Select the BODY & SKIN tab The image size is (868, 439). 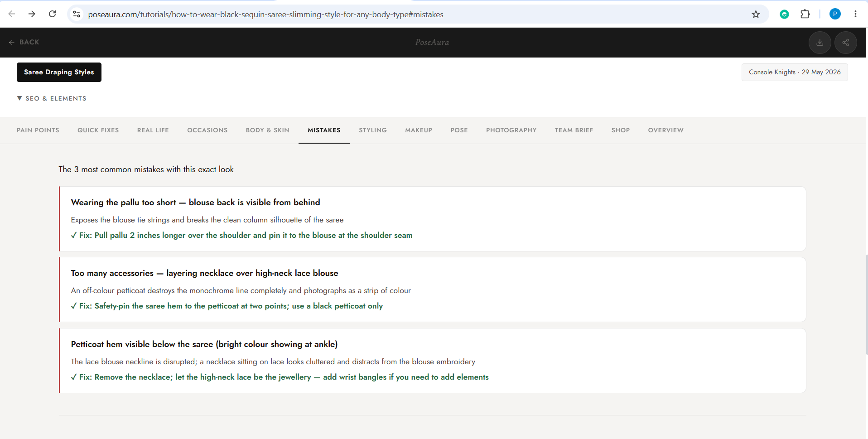point(268,130)
